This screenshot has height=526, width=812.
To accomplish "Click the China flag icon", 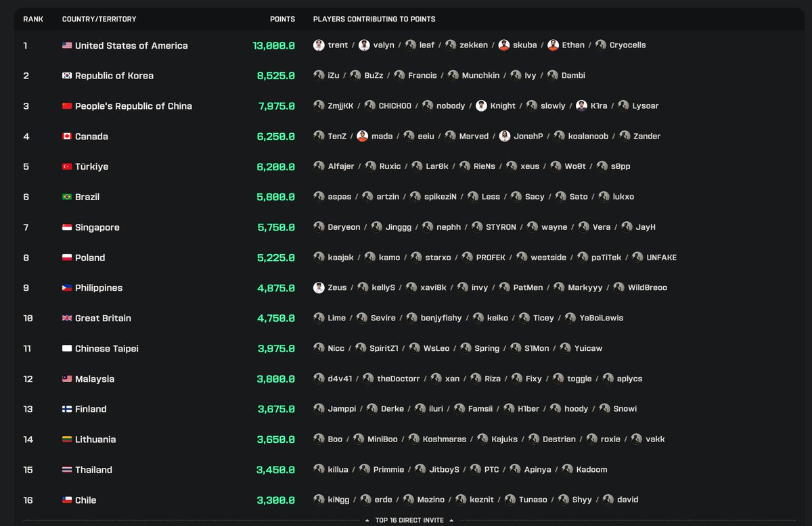I will tap(66, 106).
